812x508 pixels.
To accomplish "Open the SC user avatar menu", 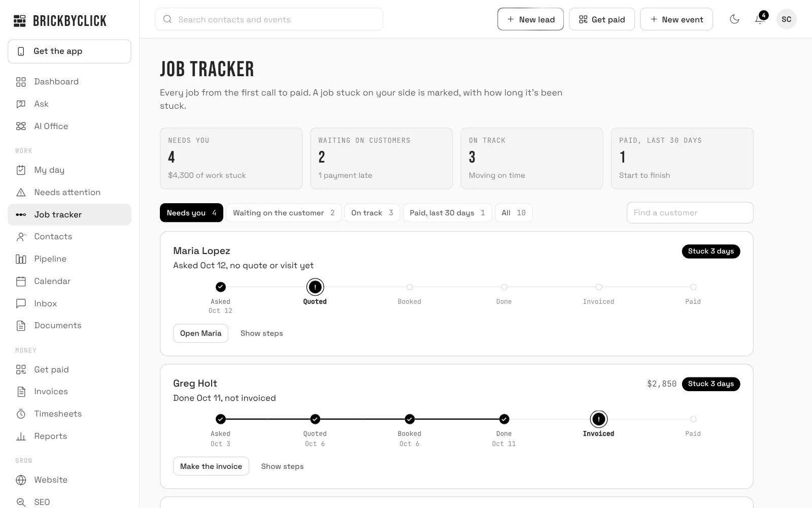I will pos(787,19).
